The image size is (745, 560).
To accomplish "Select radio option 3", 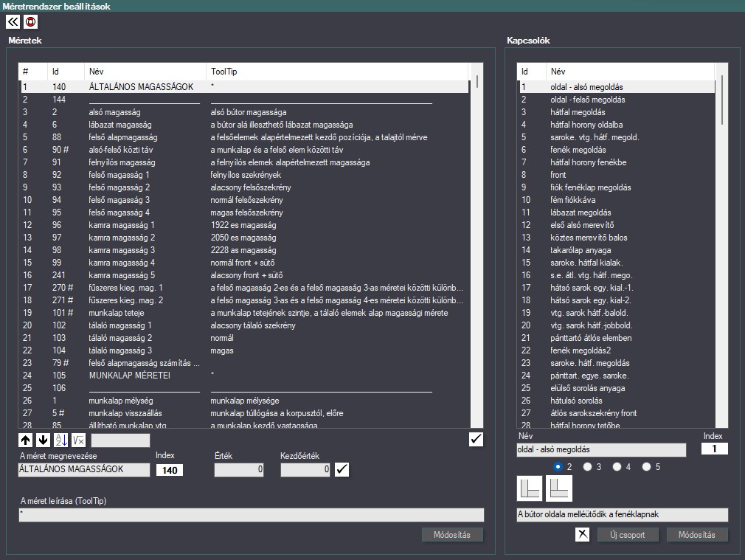I will 587,467.
